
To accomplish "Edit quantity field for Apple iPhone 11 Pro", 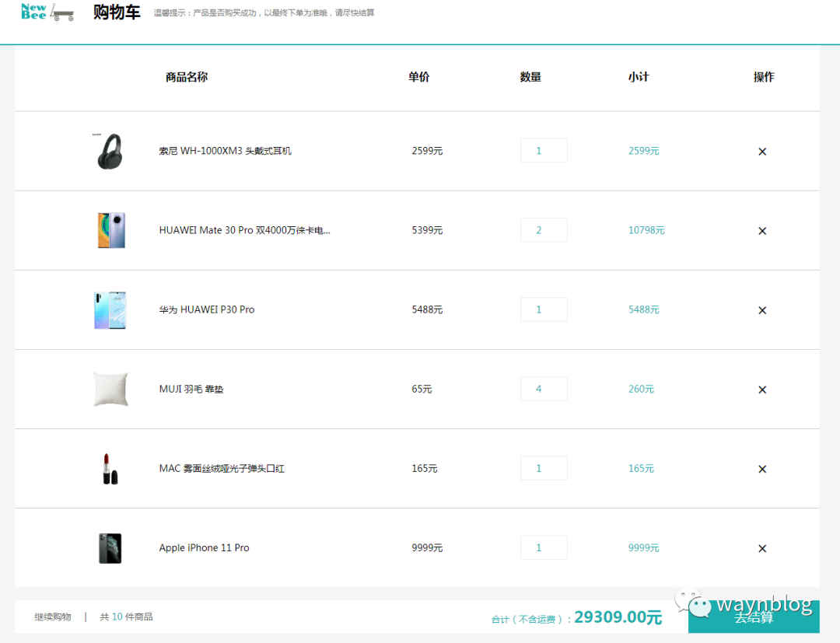I will tap(544, 547).
